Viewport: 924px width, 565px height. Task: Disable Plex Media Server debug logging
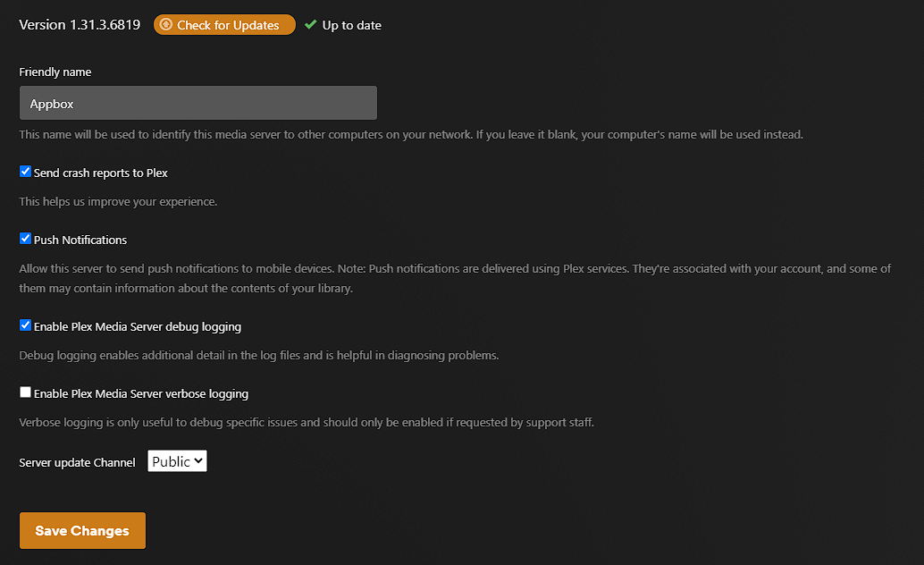coord(25,325)
